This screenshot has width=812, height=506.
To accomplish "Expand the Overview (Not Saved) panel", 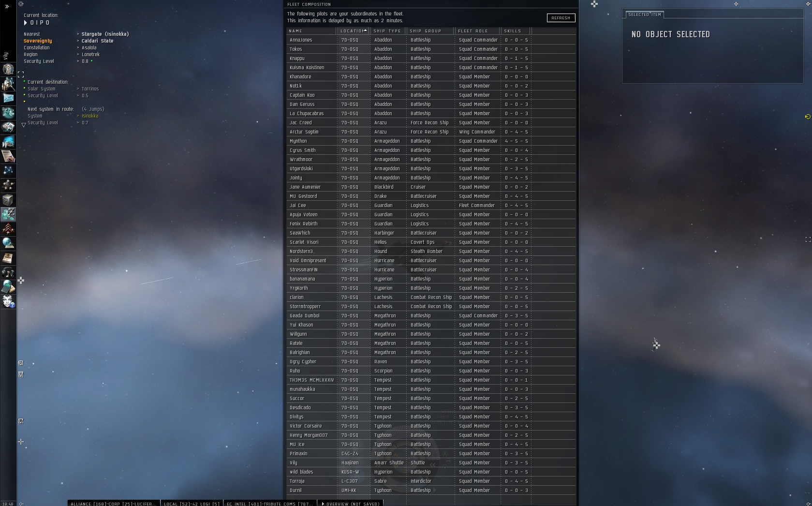I will 351,504.
